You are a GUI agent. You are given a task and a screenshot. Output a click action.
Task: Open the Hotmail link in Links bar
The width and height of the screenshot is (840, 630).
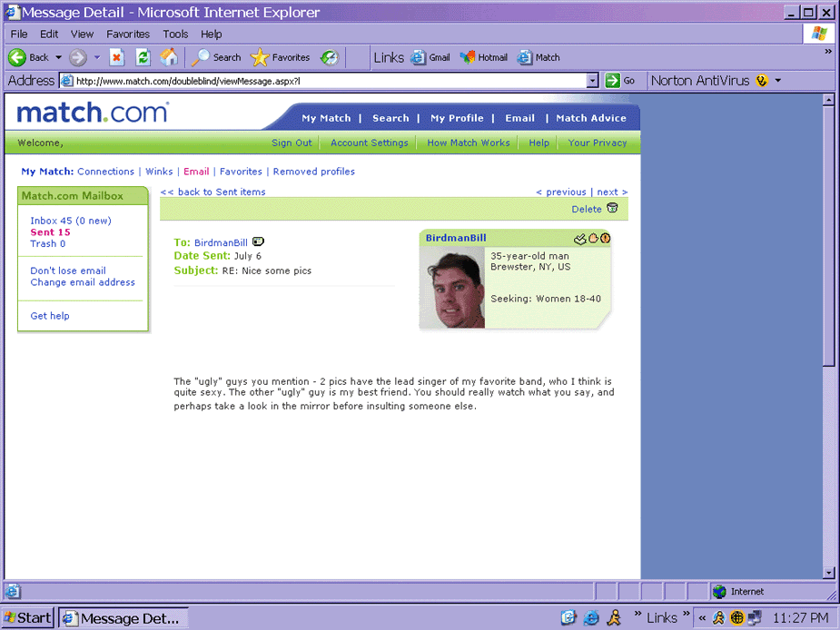tap(483, 57)
